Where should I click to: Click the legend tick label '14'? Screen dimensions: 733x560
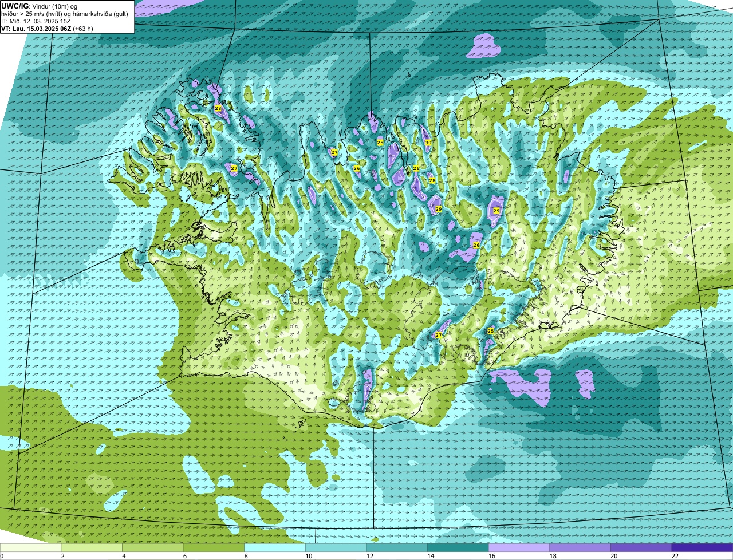pos(431,556)
